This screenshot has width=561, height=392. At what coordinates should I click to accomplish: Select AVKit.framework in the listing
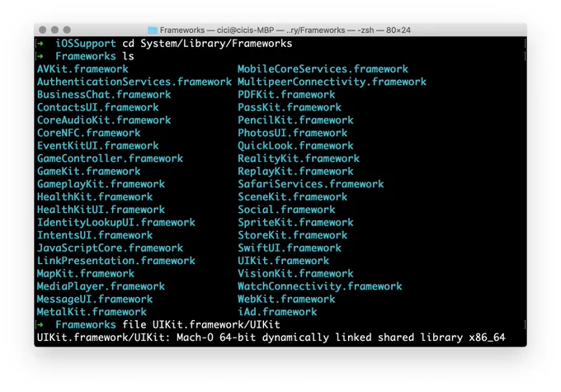(x=82, y=69)
